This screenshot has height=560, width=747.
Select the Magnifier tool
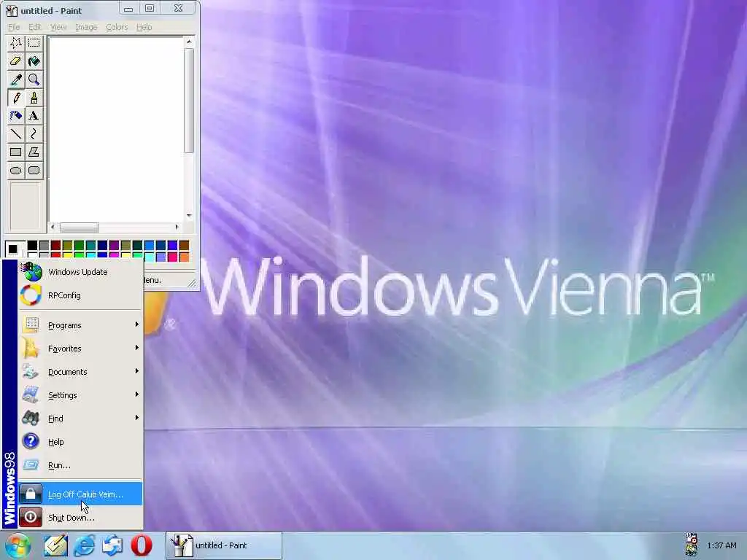coord(34,79)
